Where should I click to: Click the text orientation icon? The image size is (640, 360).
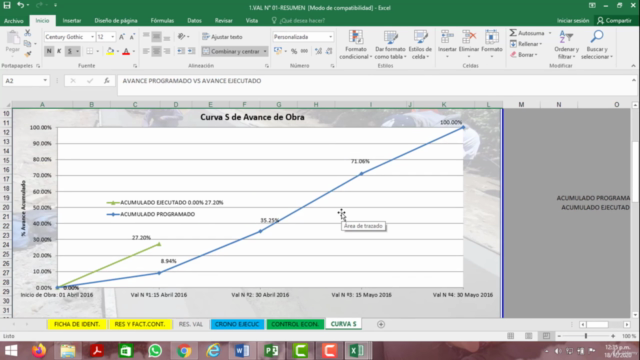click(x=182, y=37)
